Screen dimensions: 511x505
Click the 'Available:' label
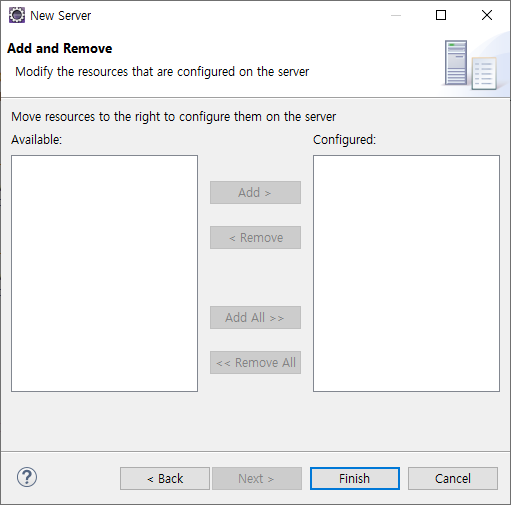(36, 139)
